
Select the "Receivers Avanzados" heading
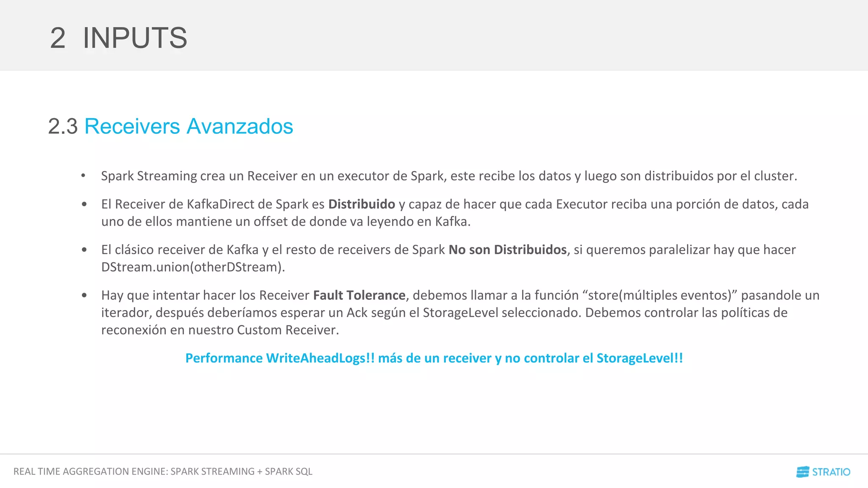pos(189,126)
